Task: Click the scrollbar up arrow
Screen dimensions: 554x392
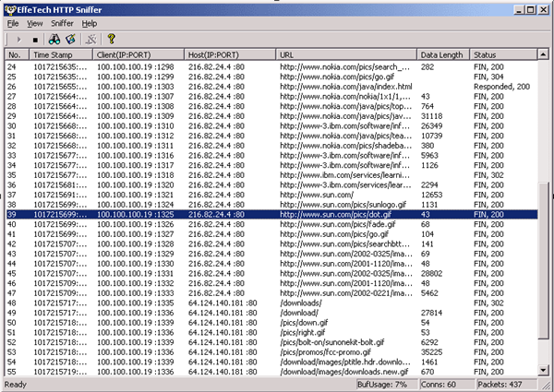Action: click(x=543, y=54)
